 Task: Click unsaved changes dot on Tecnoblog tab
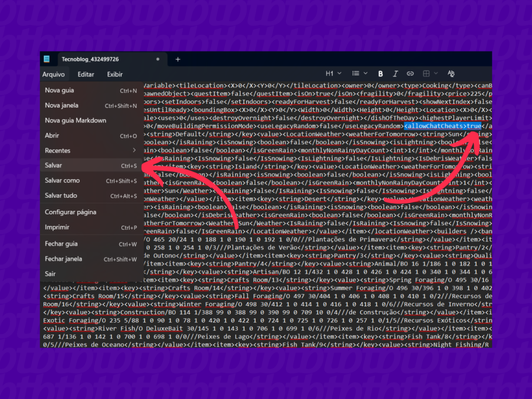(158, 59)
